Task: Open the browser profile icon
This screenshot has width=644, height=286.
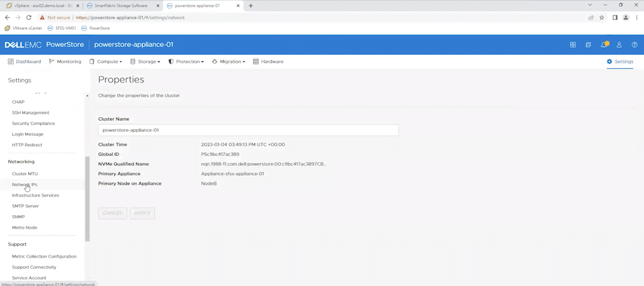Action: click(625, 17)
